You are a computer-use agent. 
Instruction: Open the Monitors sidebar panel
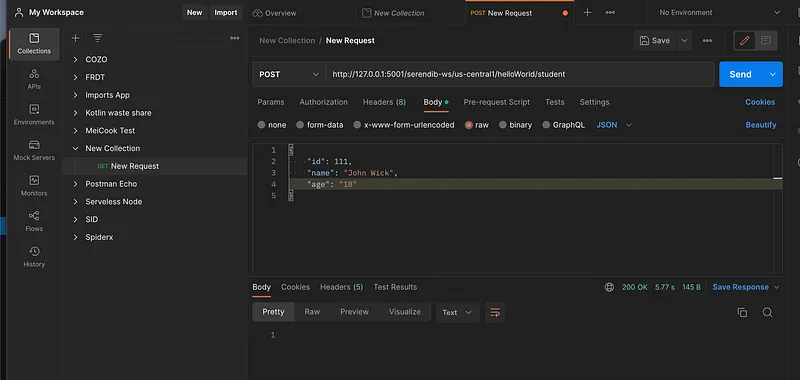[34, 186]
